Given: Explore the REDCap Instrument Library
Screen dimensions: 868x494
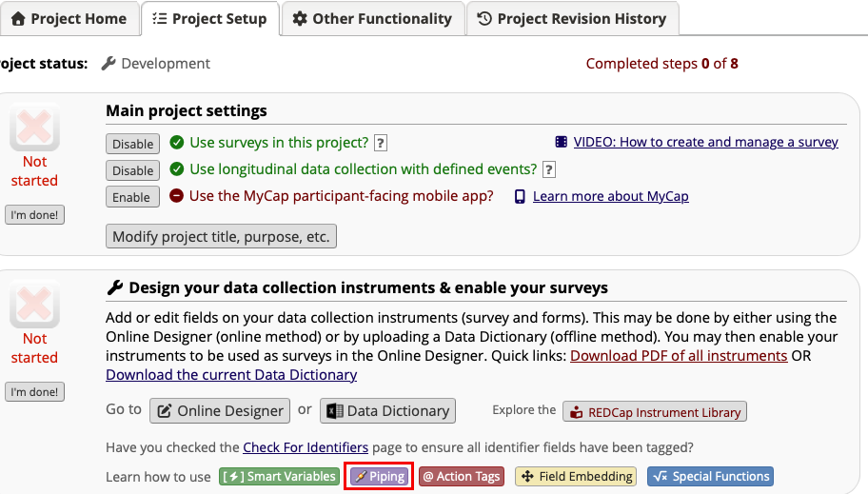Looking at the screenshot, I should pos(655,412).
